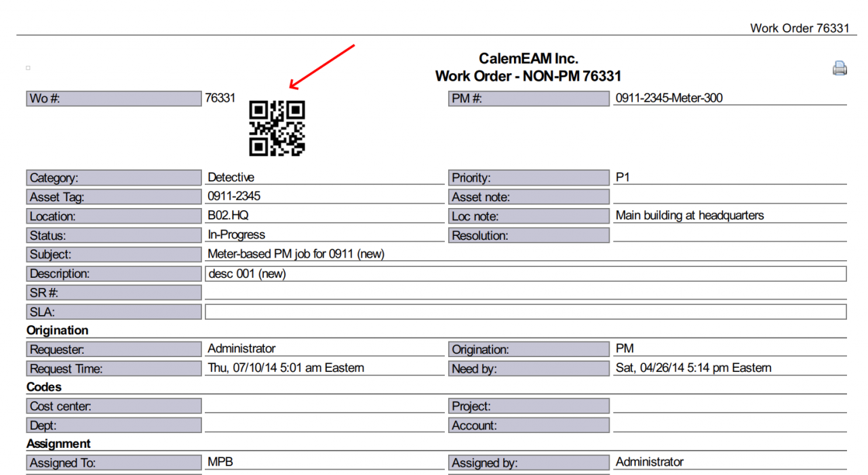Click the "Origination:" field label
The height and width of the screenshot is (475, 868).
[x=529, y=350]
